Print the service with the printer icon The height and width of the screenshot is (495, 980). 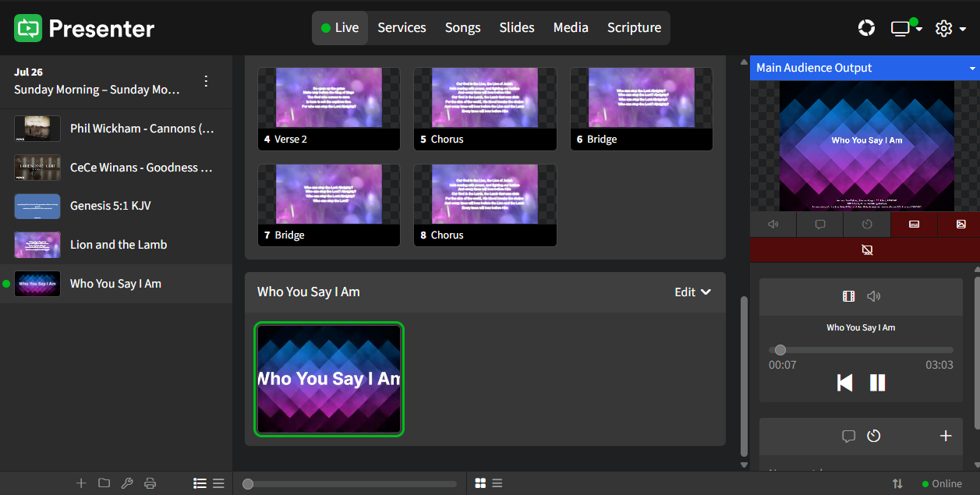150,483
